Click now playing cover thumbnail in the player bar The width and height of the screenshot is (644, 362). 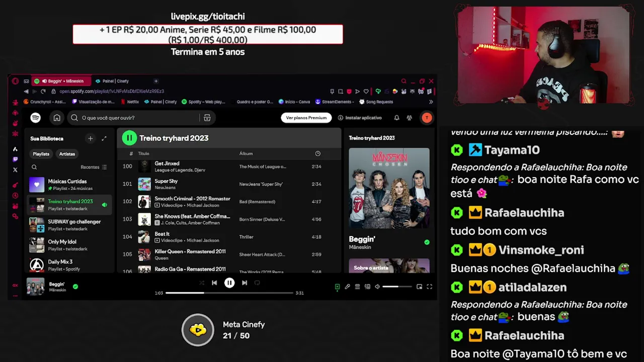[35, 286]
